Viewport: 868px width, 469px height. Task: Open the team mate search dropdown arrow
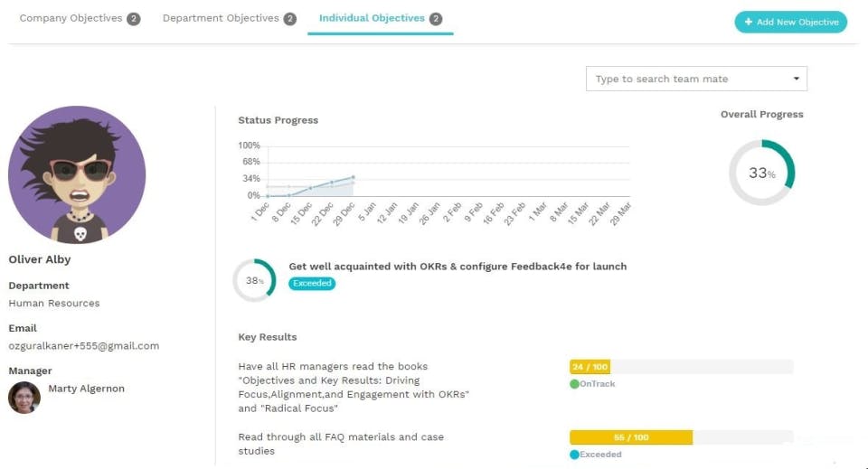(796, 79)
